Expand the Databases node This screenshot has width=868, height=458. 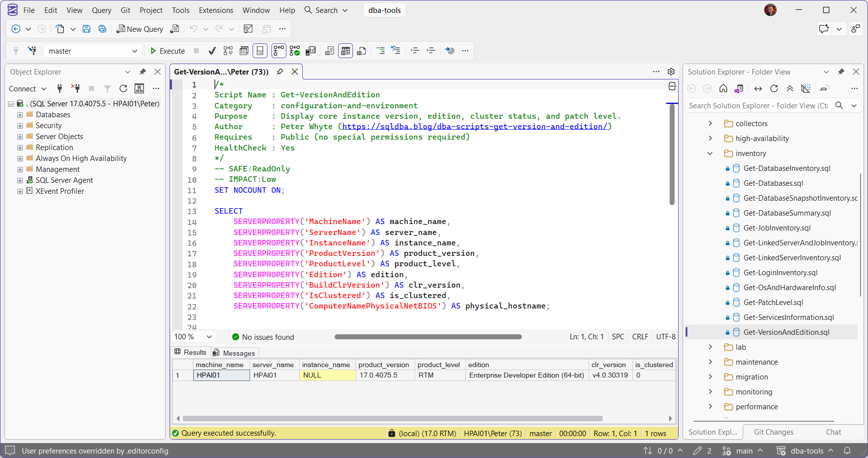click(x=20, y=115)
